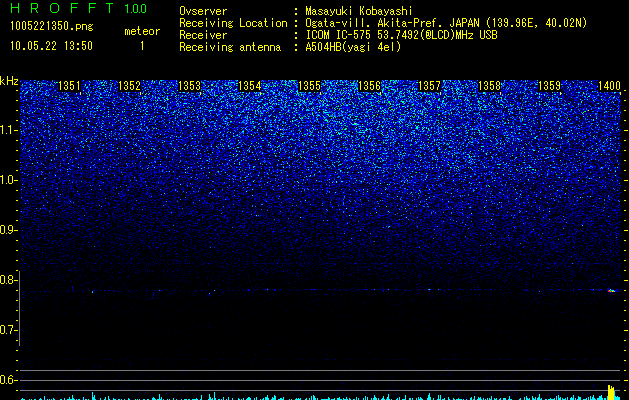This screenshot has height=400, width=629.
Task: Click the 'Receiving Location' label
Action: pyautogui.click(x=233, y=23)
